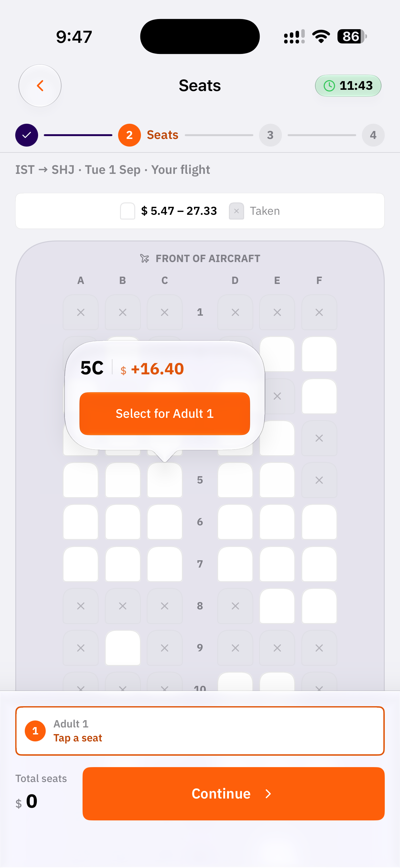
Task: Select available seat 9B
Action: (123, 648)
